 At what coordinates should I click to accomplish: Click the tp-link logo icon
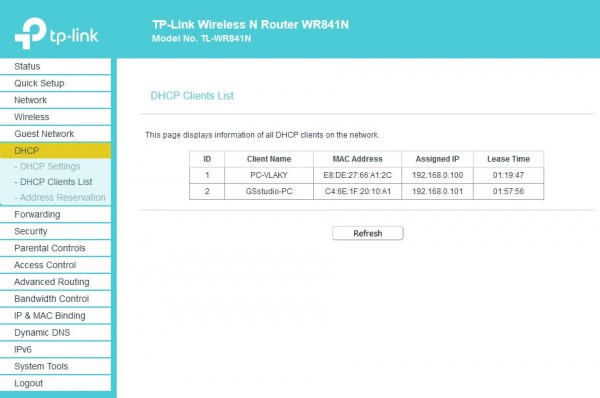pos(31,33)
